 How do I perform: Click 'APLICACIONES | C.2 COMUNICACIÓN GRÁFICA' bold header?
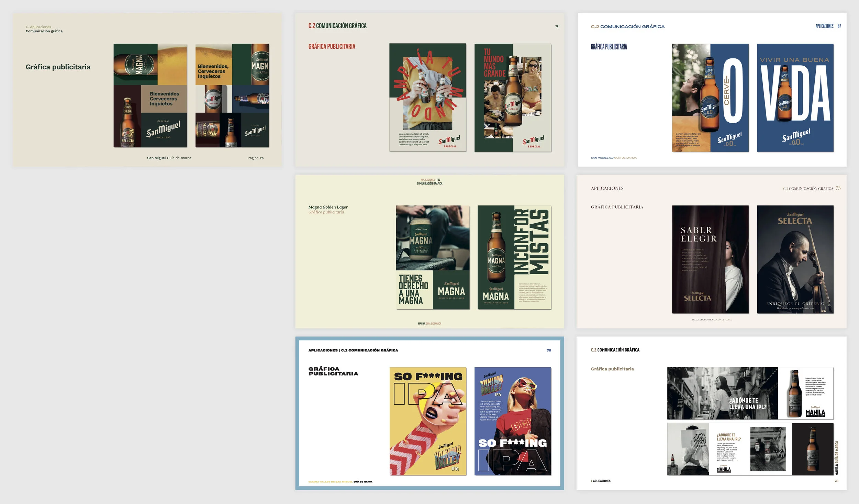353,350
